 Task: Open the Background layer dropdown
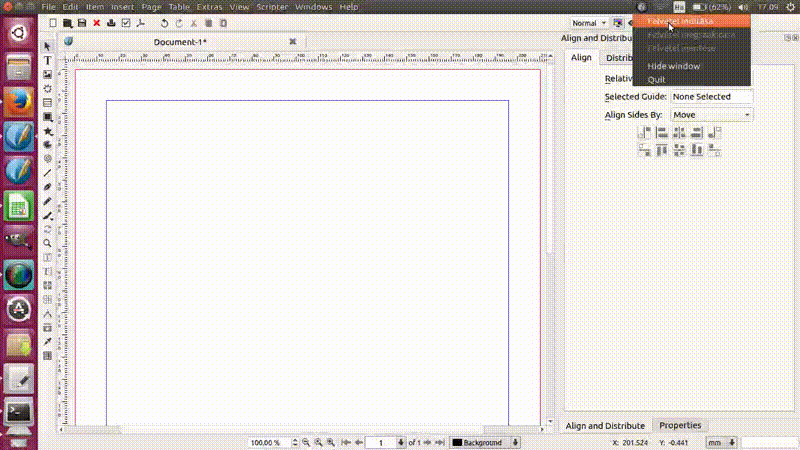click(x=486, y=442)
